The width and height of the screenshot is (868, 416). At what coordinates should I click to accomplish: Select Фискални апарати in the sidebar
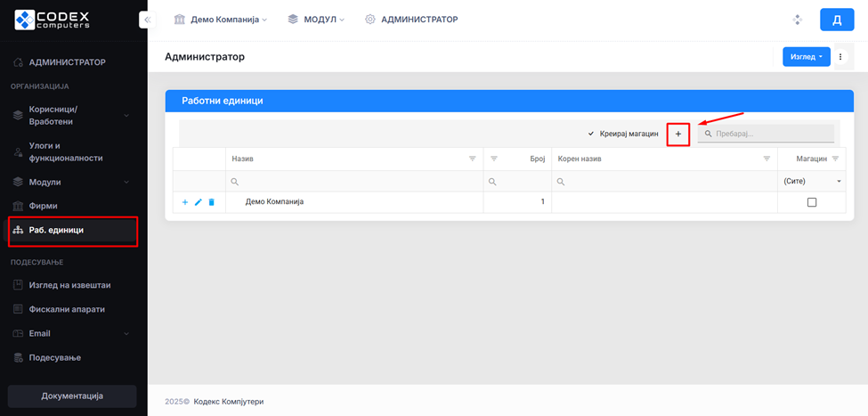67,309
